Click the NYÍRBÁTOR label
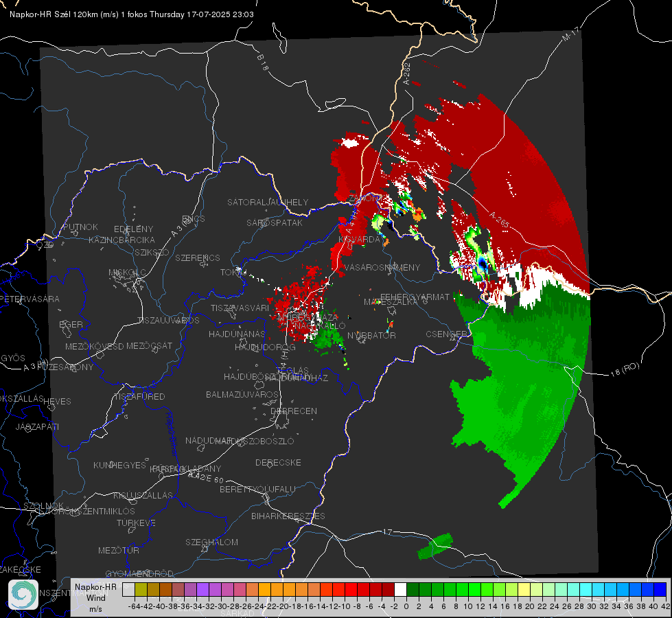Image resolution: width=672 pixels, height=618 pixels. 371,335
